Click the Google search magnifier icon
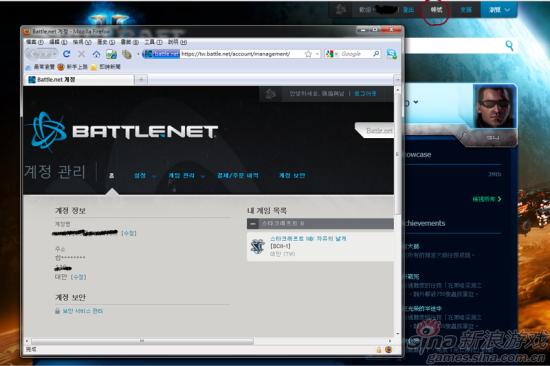550x366 pixels. (376, 54)
